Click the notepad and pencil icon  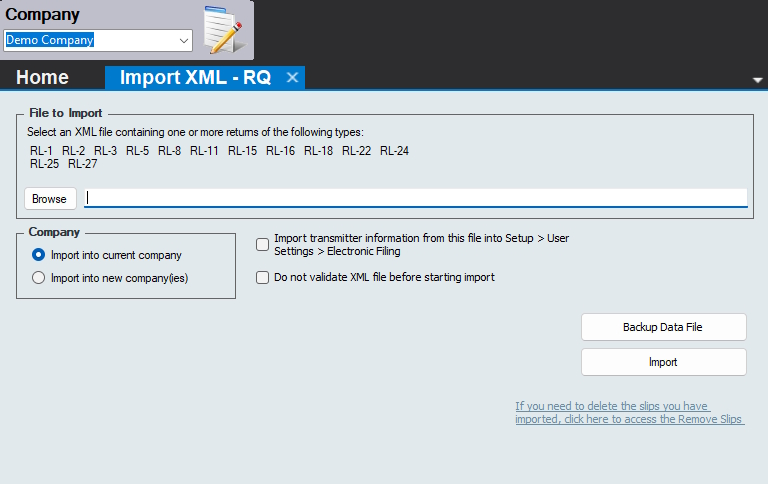coord(223,29)
